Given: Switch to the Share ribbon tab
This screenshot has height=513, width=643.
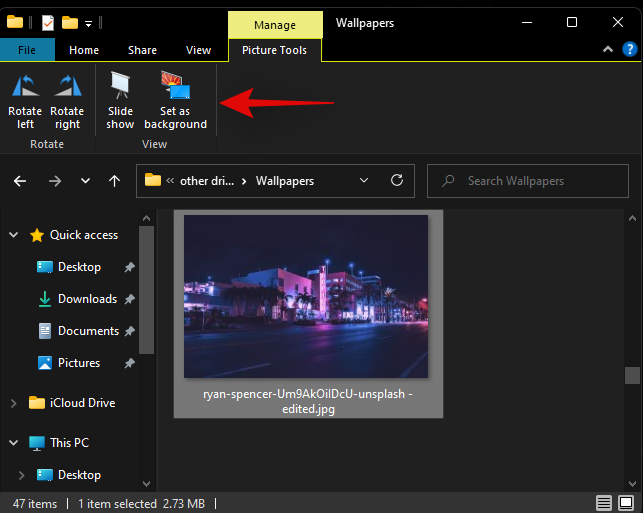Looking at the screenshot, I should (142, 50).
